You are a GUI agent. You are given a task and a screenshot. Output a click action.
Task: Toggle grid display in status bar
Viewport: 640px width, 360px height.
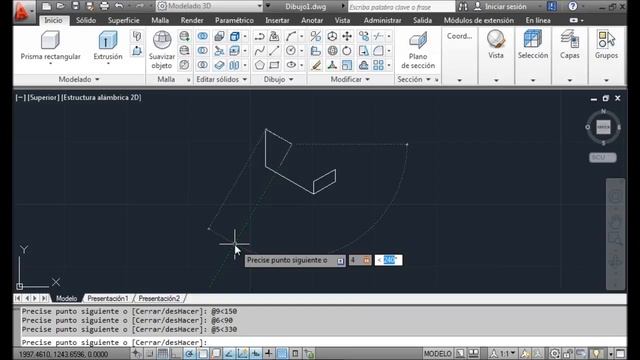162,353
